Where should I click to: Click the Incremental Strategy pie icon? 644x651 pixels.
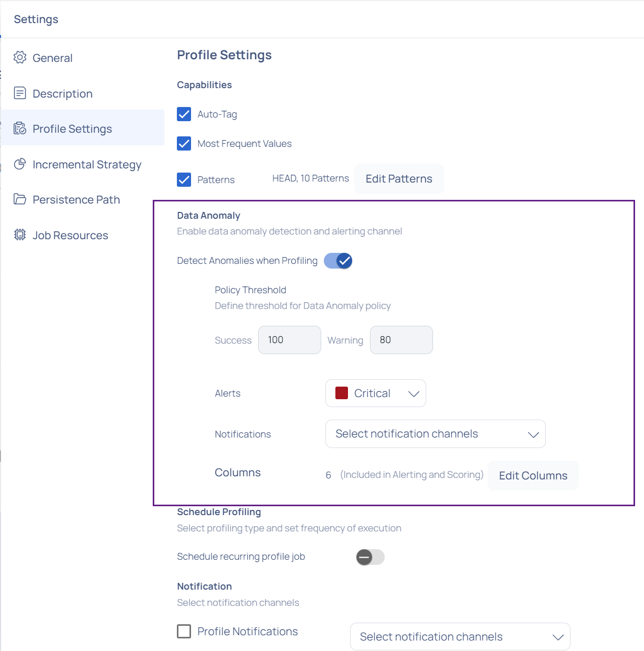pos(20,164)
